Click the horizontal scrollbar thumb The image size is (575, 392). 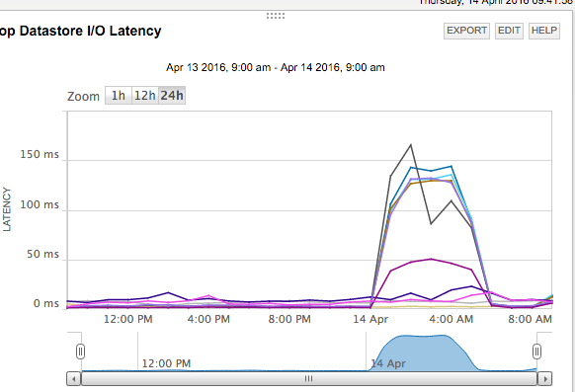click(309, 378)
